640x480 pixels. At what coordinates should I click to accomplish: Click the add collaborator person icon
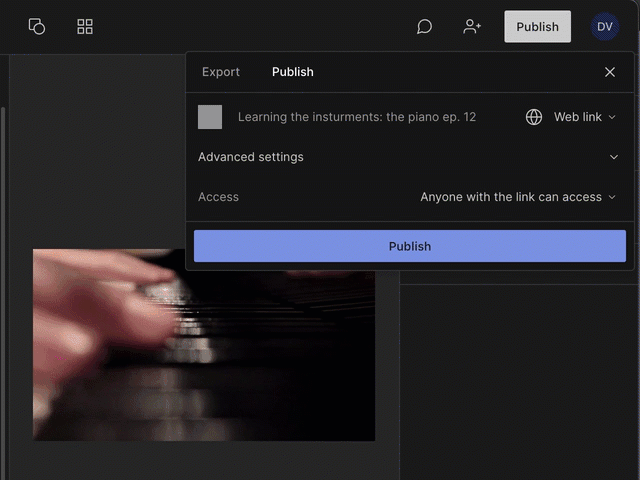pos(472,27)
